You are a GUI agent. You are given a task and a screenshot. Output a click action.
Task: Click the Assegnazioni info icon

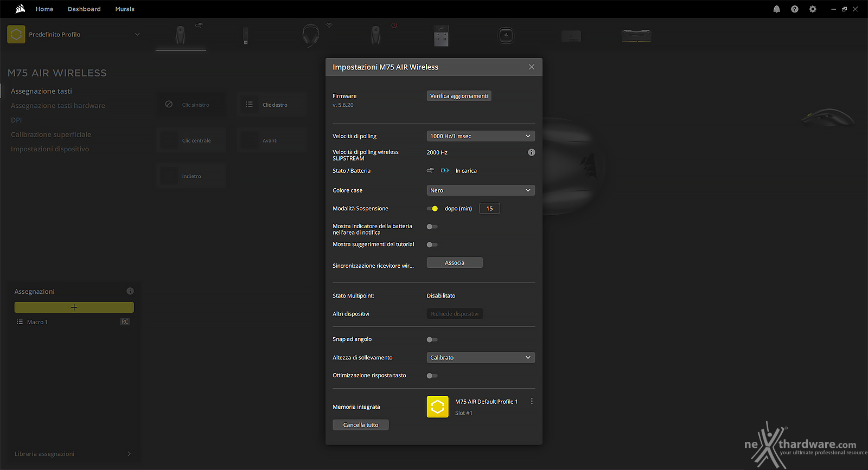click(x=130, y=291)
